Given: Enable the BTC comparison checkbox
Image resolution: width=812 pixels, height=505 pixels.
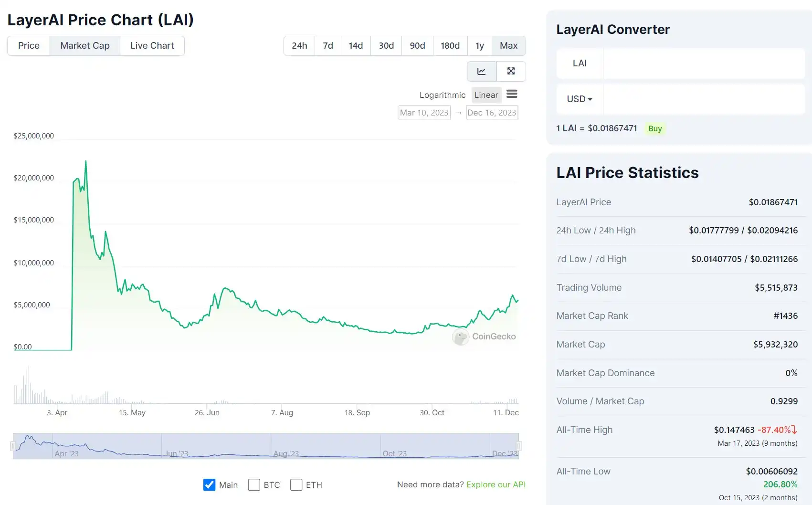Looking at the screenshot, I should point(254,485).
